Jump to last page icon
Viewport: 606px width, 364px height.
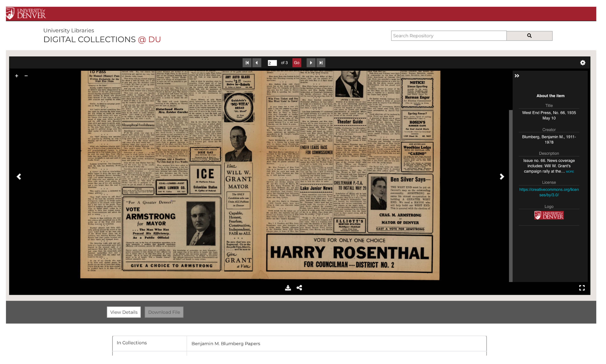(x=320, y=63)
